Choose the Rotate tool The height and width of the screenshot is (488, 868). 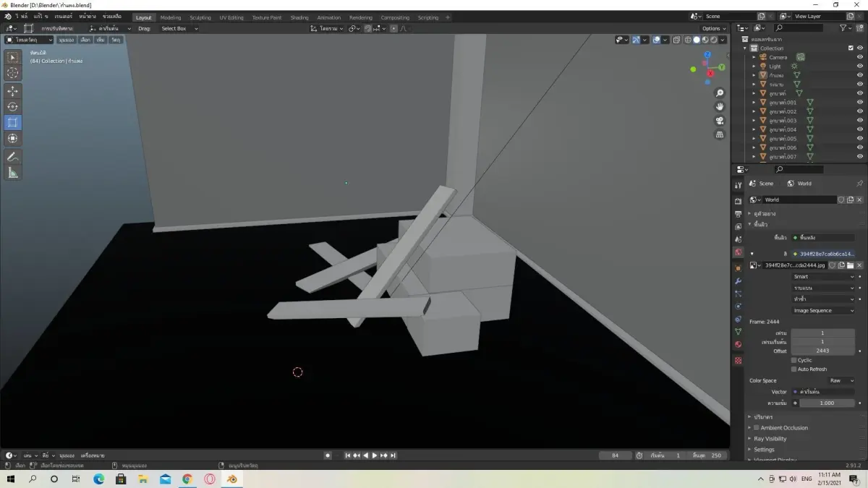(13, 107)
